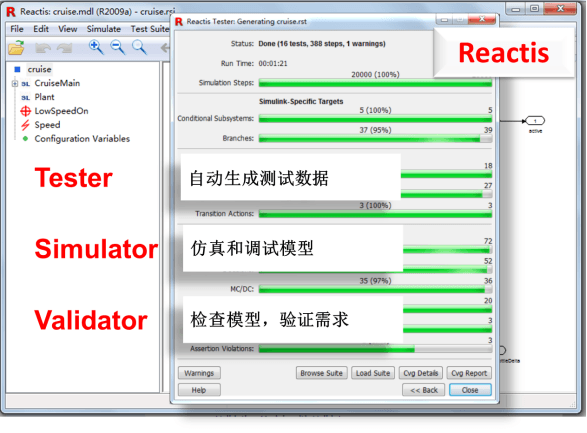Screen dimensions: 587x433
Task: Click the Run Time value 00:01:21
Action: click(273, 63)
